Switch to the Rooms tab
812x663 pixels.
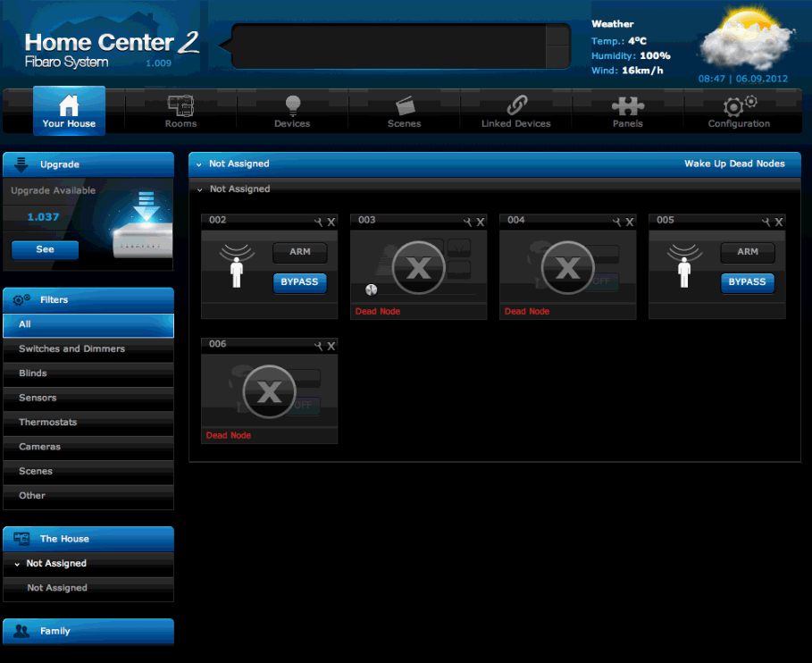(x=180, y=112)
